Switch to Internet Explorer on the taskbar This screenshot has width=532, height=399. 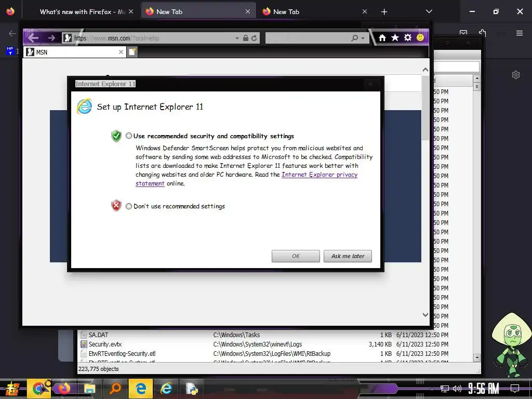[166, 389]
